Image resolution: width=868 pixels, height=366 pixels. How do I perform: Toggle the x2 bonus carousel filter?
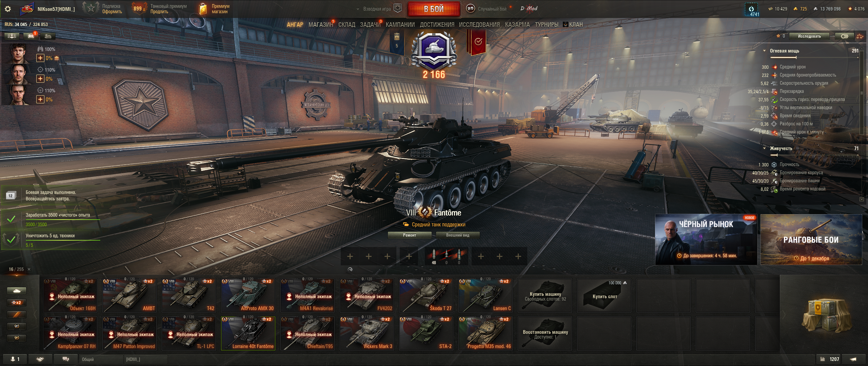click(16, 303)
